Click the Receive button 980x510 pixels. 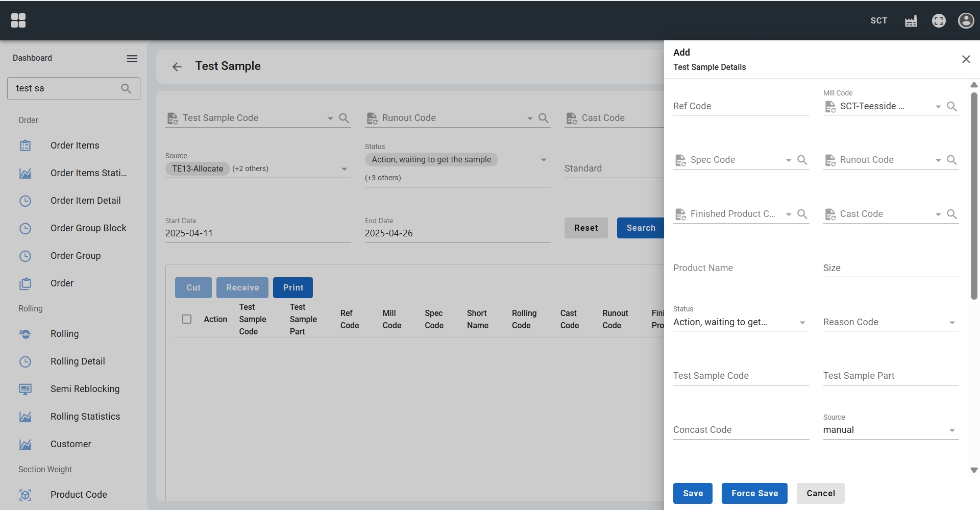pos(242,287)
